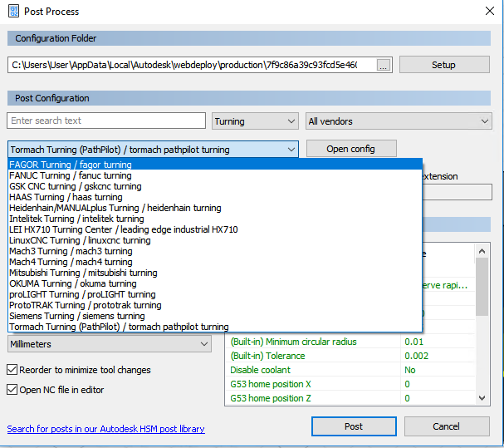The image size is (504, 448).
Task: Select Intelitek Turning / intelitek turning
Action: [215, 219]
